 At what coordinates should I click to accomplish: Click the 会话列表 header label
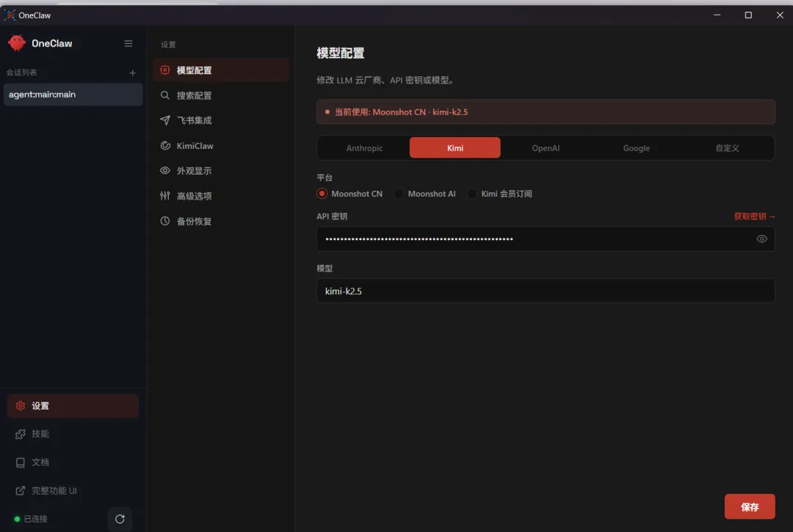(x=22, y=73)
